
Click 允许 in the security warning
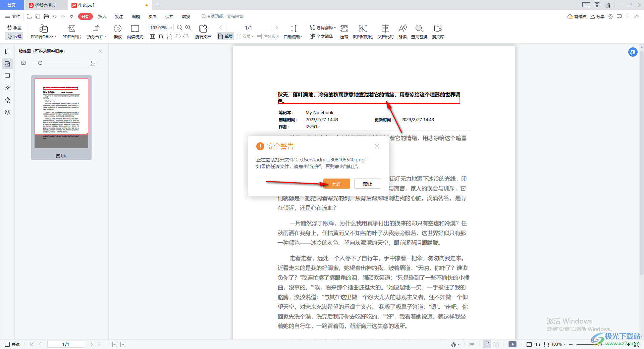(x=337, y=184)
